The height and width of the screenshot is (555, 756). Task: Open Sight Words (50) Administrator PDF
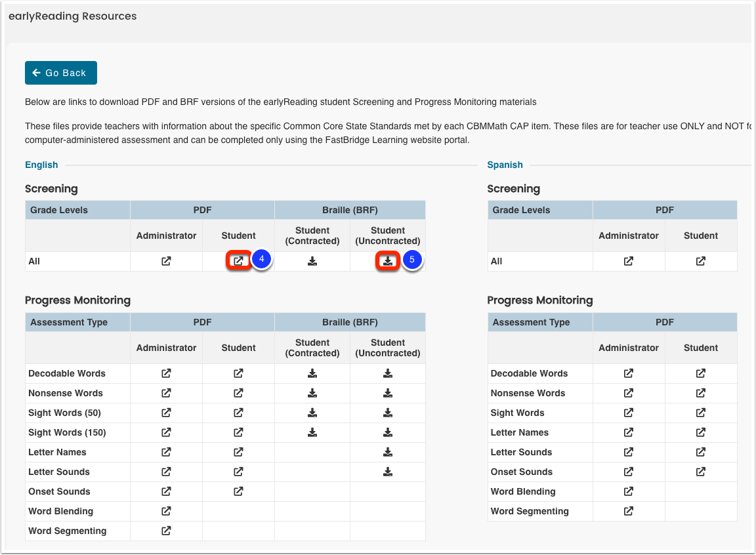pos(166,413)
